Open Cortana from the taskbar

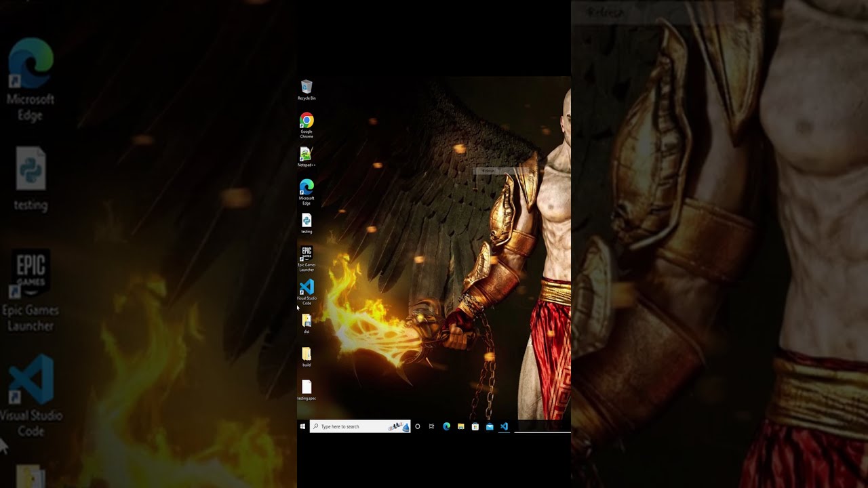(x=417, y=426)
